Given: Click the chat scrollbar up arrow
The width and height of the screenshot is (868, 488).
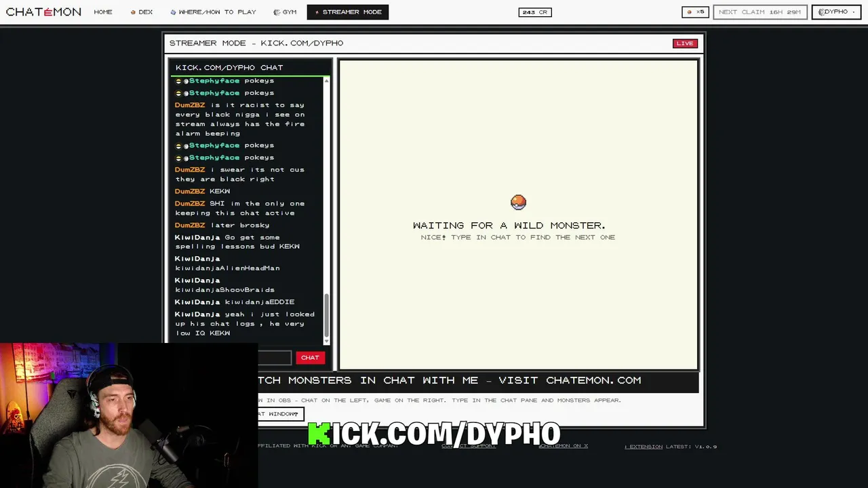Looking at the screenshot, I should 327,81.
